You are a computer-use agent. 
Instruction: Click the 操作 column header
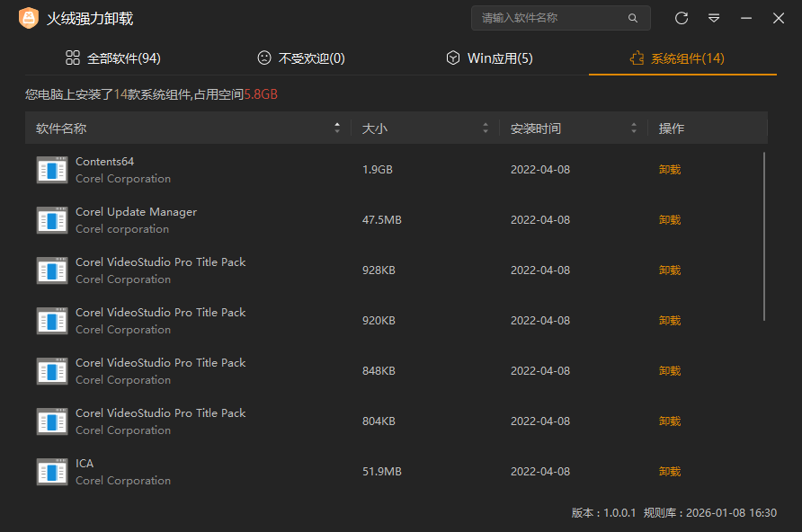[672, 129]
